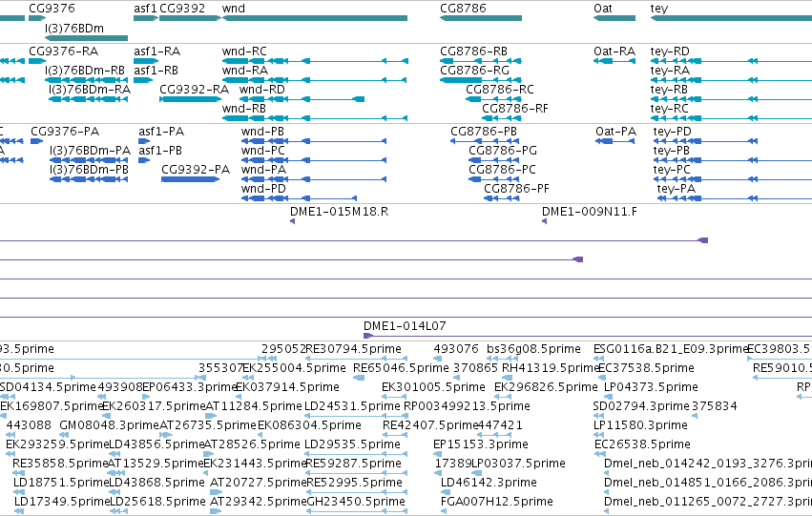The width and height of the screenshot is (812, 516).
Task: Click protein CG9392-PA
Action: pyautogui.click(x=196, y=170)
